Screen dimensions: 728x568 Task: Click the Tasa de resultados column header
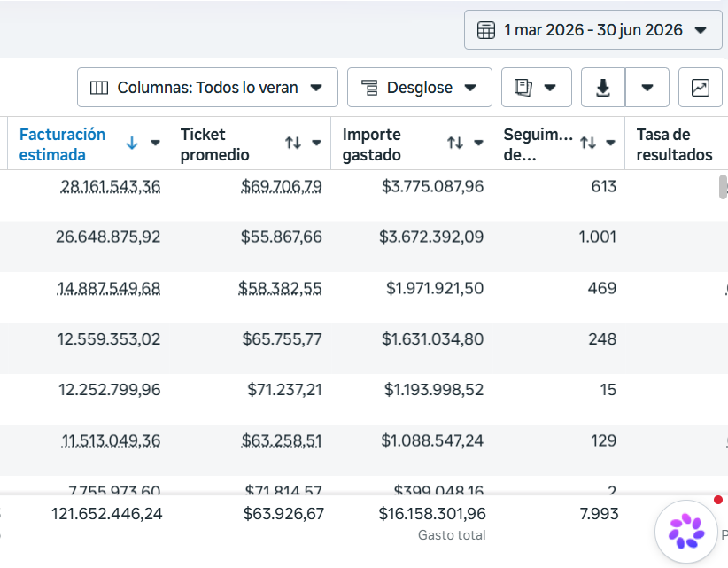(674, 144)
